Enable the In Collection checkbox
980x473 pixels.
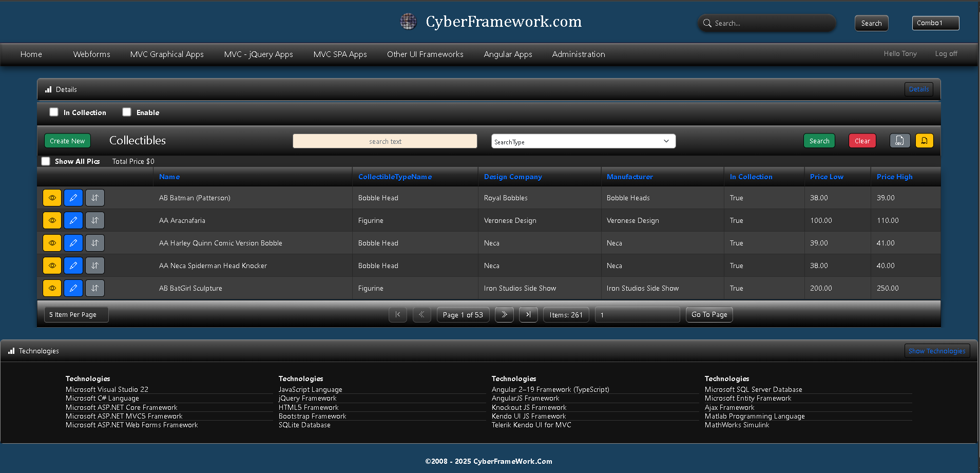click(x=53, y=112)
